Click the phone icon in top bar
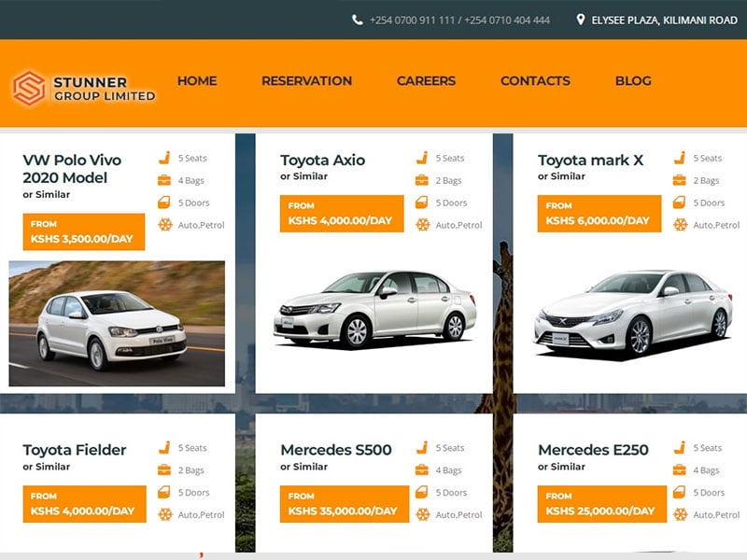747x560 pixels. (358, 20)
